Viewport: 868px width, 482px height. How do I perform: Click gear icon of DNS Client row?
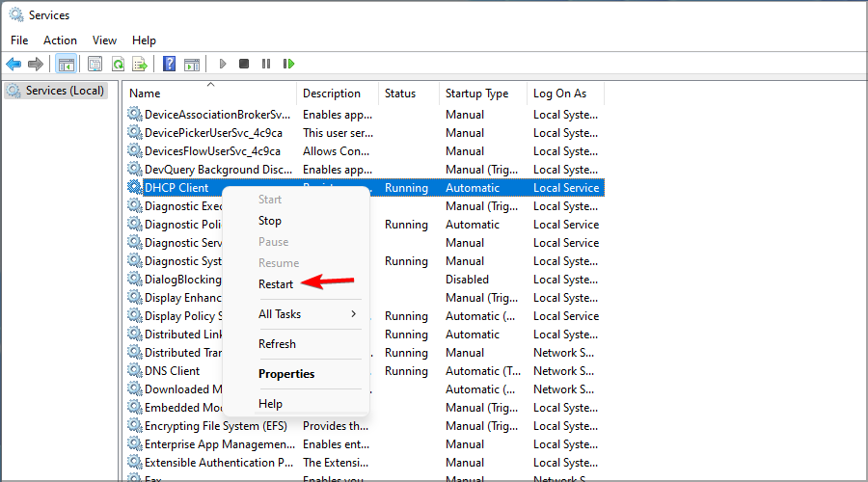coord(134,370)
